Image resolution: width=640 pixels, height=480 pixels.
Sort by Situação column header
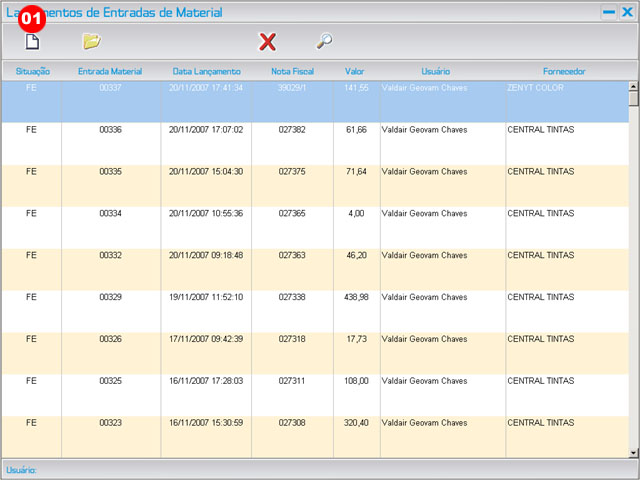(32, 72)
